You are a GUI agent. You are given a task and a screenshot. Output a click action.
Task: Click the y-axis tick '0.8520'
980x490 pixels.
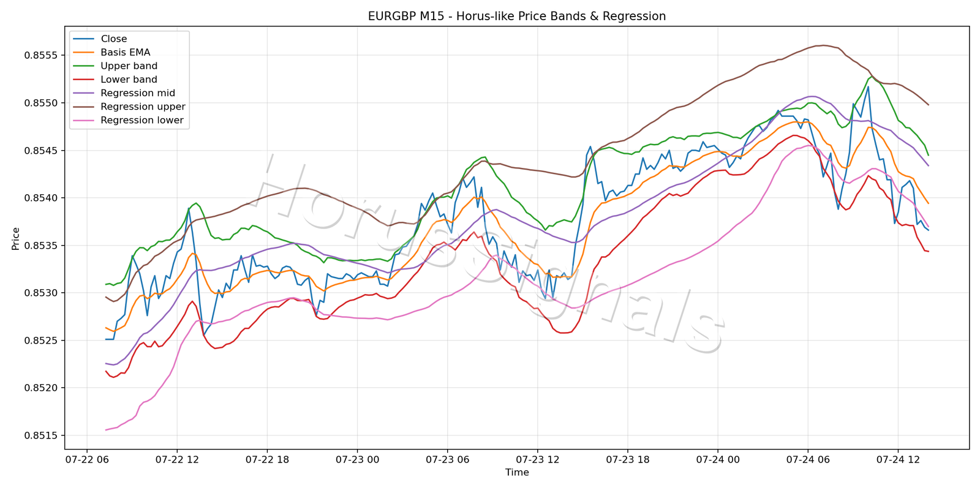[40, 388]
